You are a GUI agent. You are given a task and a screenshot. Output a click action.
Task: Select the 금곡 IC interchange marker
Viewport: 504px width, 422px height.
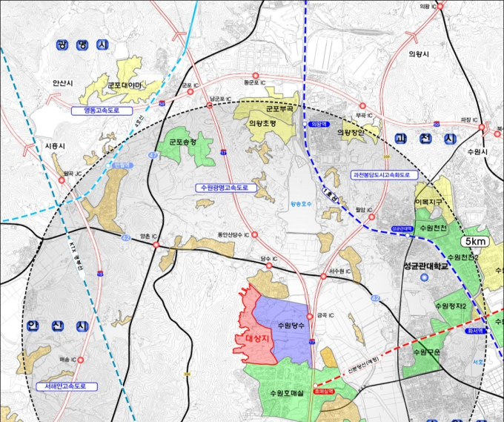click(310, 317)
